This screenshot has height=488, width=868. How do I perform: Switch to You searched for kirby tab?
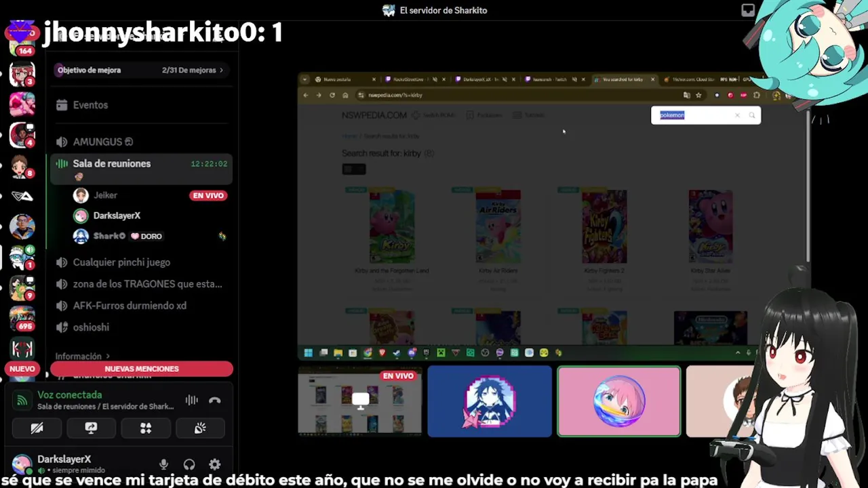[625, 79]
